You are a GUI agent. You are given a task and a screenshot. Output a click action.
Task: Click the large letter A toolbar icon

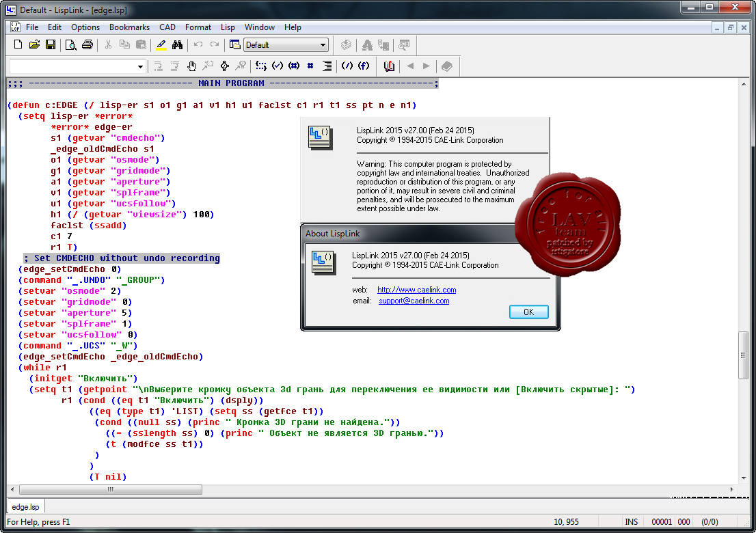tap(367, 45)
